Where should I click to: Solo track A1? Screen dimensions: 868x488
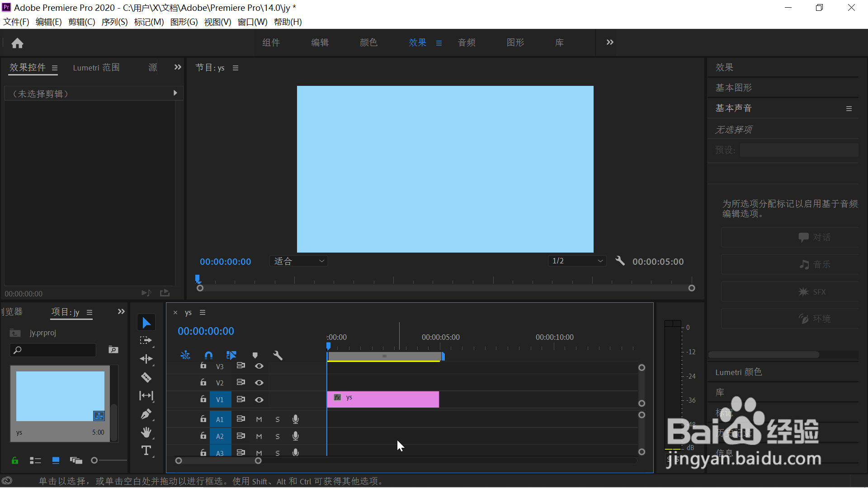278,419
